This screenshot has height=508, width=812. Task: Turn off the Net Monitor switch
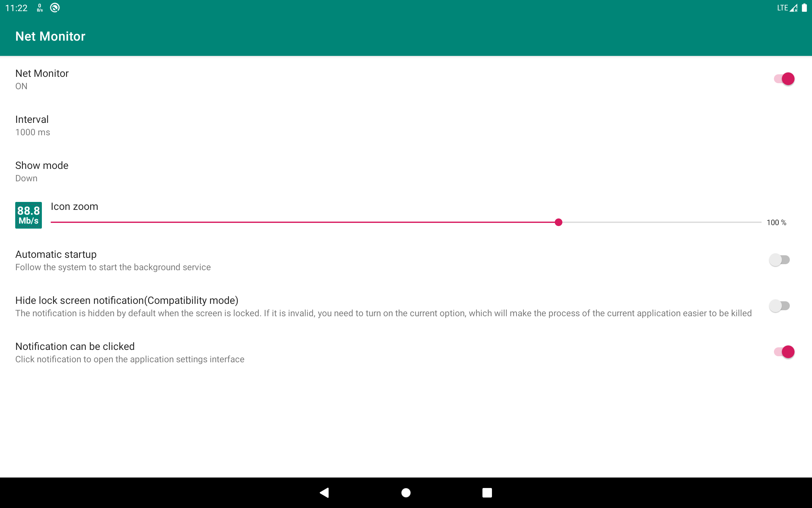784,79
